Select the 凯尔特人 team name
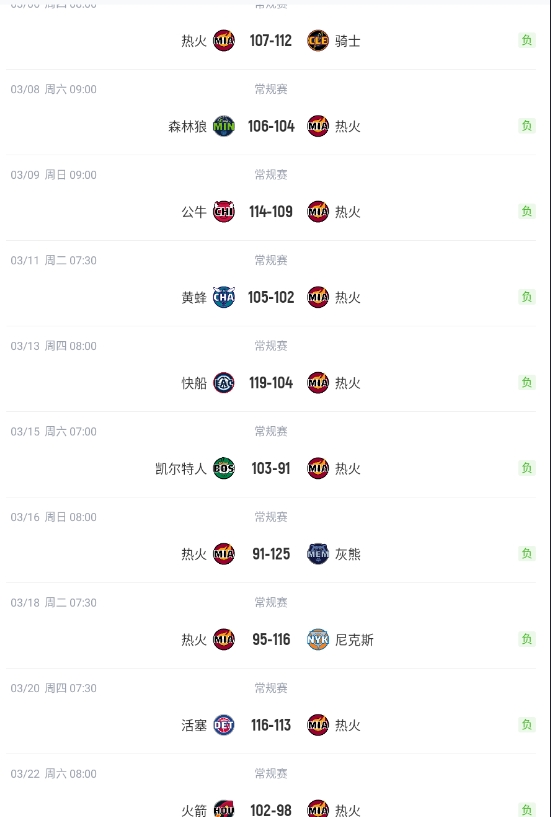 [x=181, y=468]
